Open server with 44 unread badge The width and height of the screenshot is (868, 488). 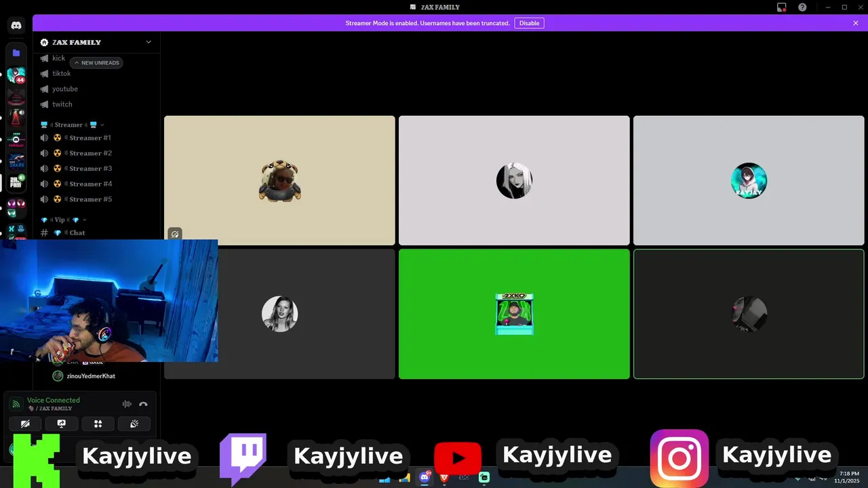click(x=16, y=75)
